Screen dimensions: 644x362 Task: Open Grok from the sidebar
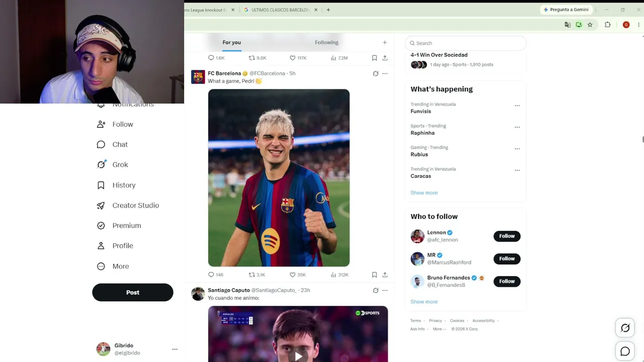click(113, 164)
